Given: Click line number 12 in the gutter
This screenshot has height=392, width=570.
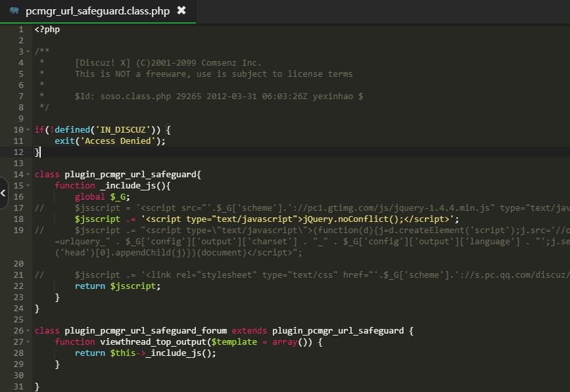Looking at the screenshot, I should pos(18,152).
